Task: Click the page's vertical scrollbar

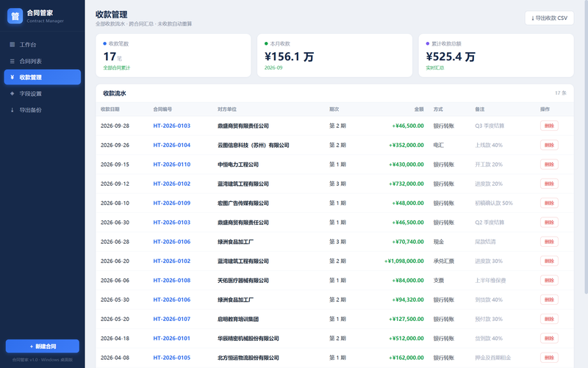Action: (x=586, y=147)
